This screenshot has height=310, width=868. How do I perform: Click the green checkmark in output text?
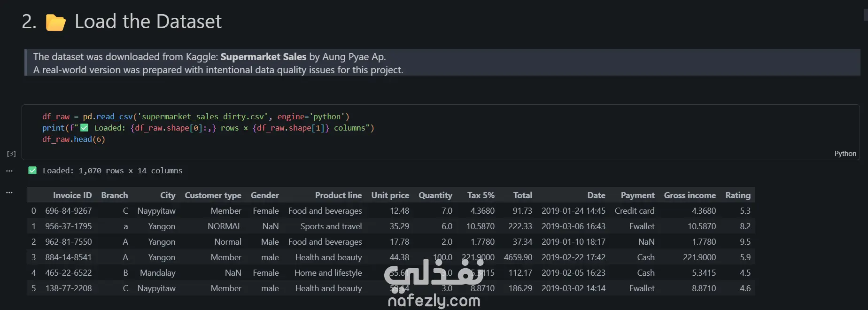coord(32,170)
